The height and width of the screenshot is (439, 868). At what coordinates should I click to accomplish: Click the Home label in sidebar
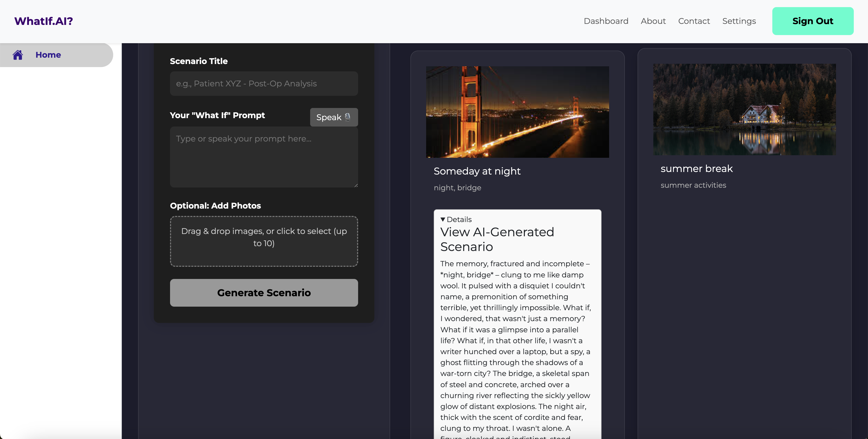click(x=48, y=55)
